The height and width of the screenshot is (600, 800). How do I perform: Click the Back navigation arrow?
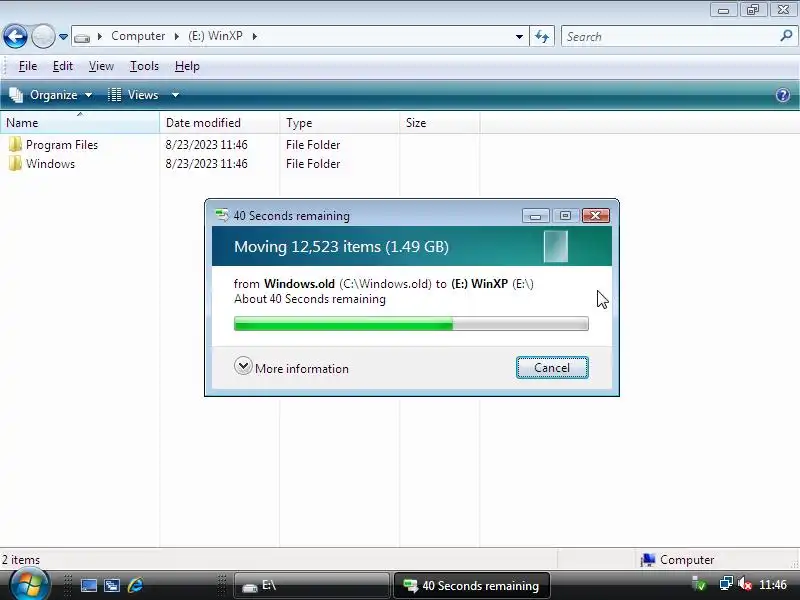click(x=15, y=36)
